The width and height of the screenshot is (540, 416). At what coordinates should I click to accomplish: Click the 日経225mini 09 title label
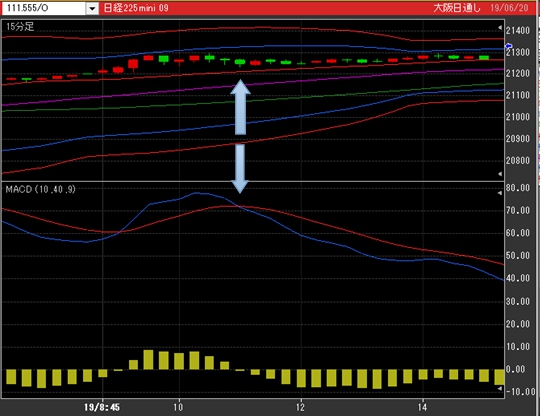[136, 8]
